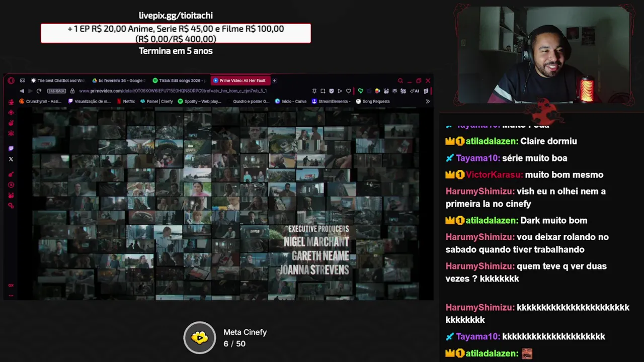The height and width of the screenshot is (362, 644).
Task: Click the primevideo.com URL address field
Action: tap(173, 91)
